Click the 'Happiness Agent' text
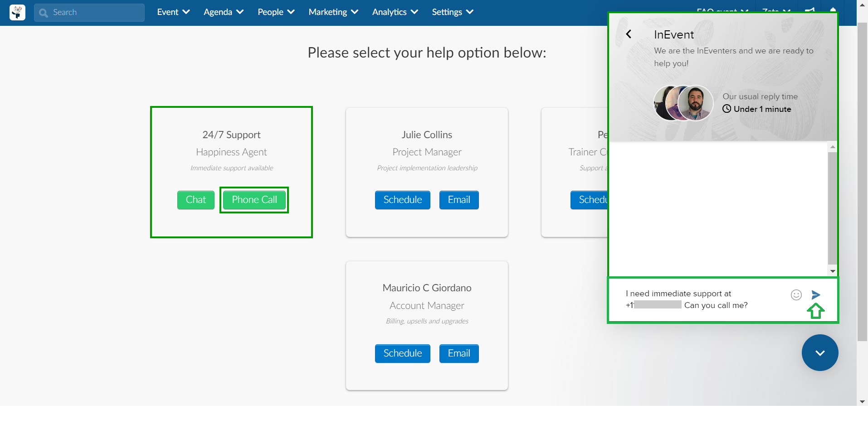Screen dimensions: 868x424 231,152
